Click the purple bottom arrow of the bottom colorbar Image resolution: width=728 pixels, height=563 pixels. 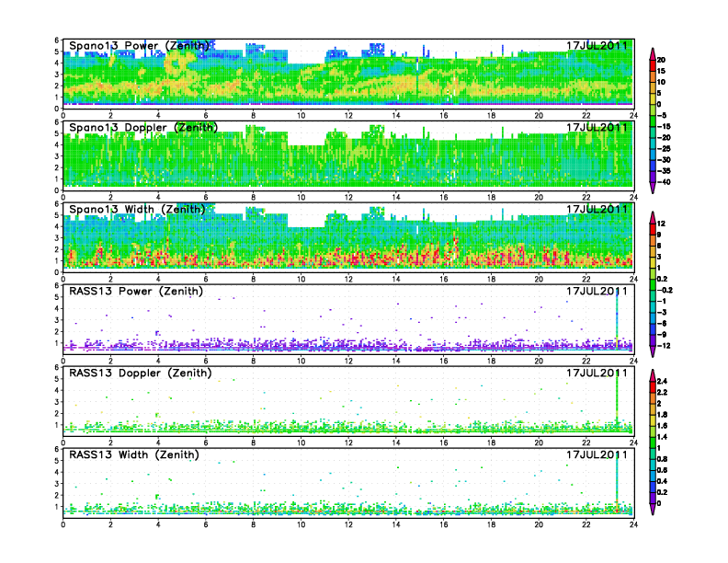pyautogui.click(x=653, y=509)
